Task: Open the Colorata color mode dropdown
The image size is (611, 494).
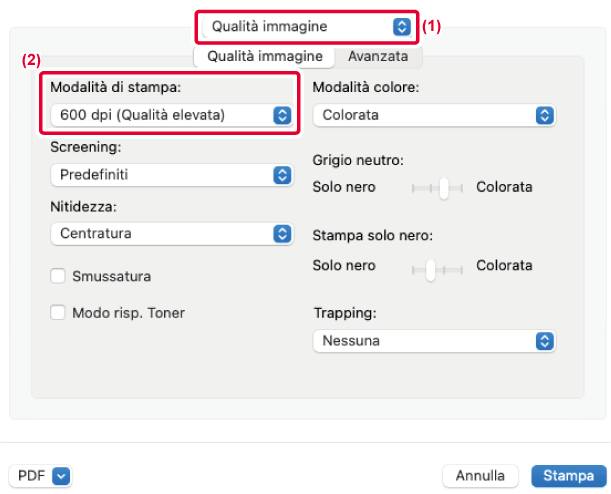Action: [x=434, y=115]
